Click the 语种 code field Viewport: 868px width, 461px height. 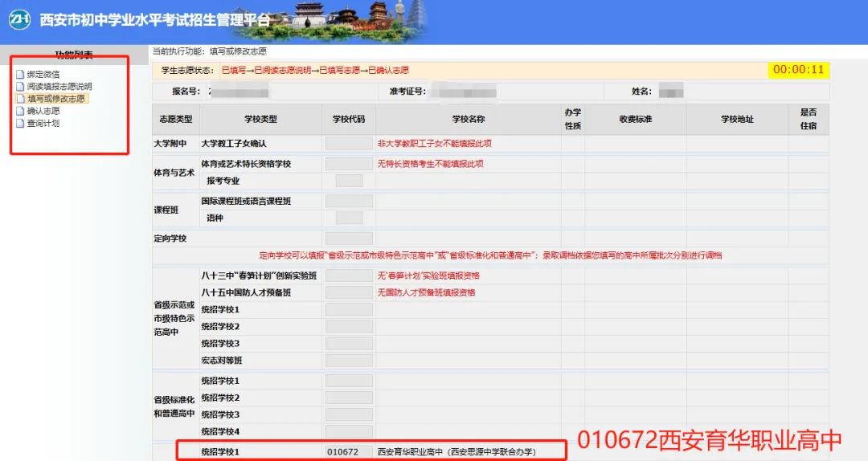point(349,218)
